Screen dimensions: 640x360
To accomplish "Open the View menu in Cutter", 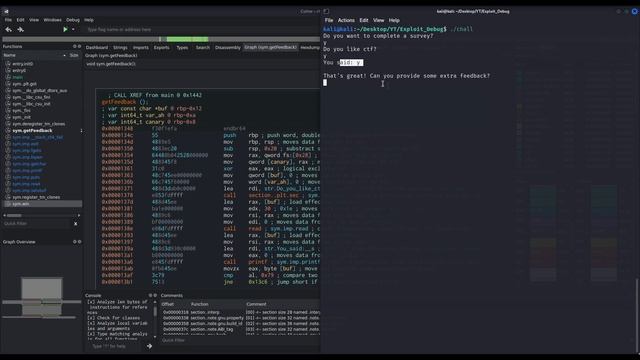I will 34,20.
